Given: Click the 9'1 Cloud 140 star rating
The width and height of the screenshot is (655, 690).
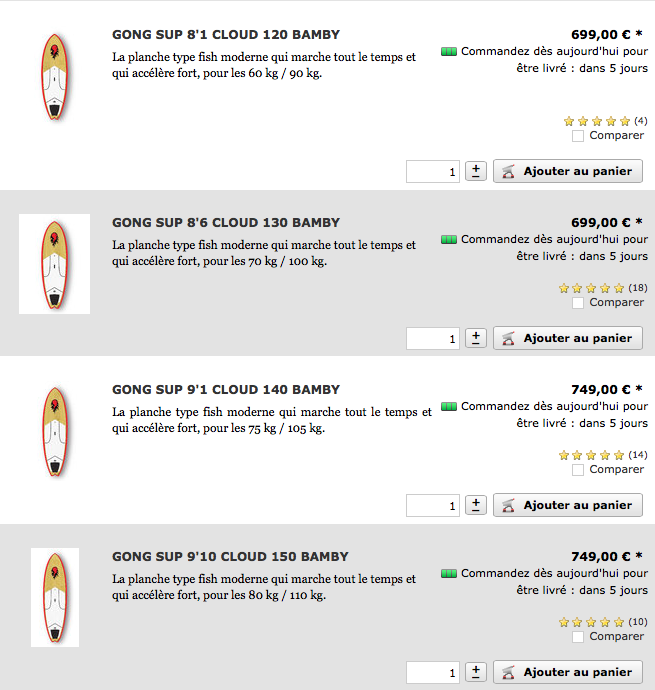Looking at the screenshot, I should (x=591, y=455).
